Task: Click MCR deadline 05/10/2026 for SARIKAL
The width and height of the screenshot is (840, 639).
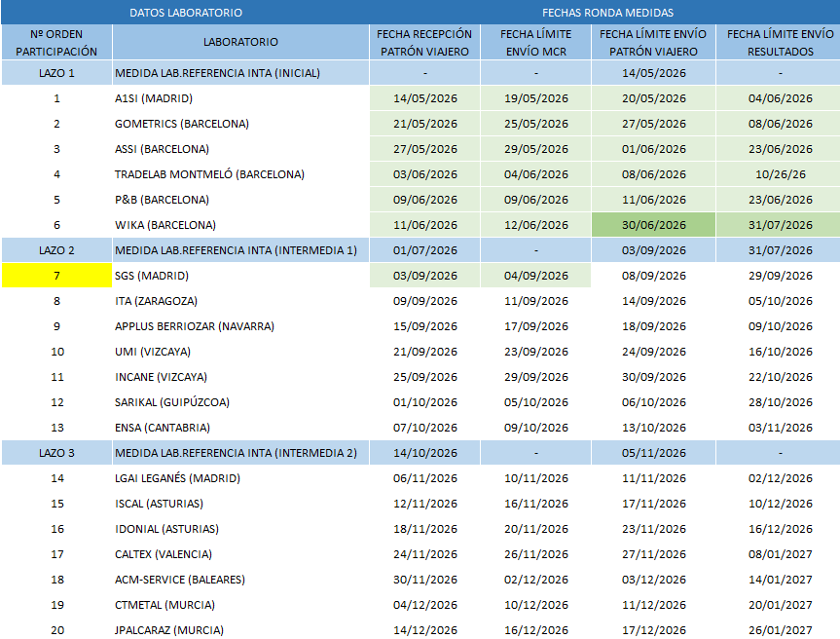Action: [x=535, y=402]
